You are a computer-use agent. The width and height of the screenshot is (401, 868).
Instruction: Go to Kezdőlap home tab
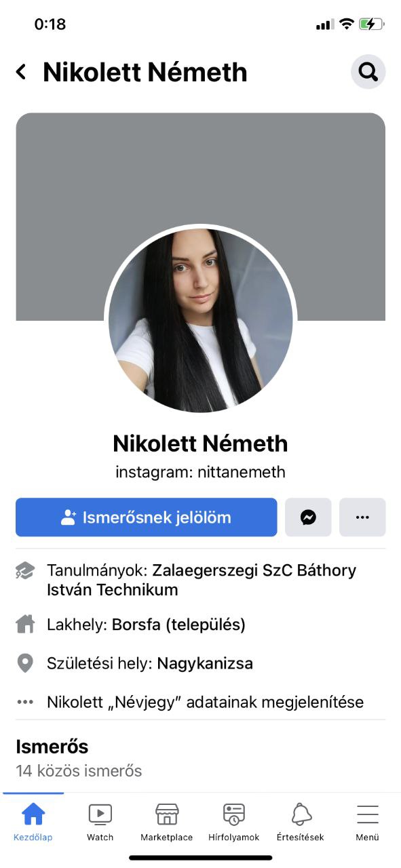click(x=33, y=821)
